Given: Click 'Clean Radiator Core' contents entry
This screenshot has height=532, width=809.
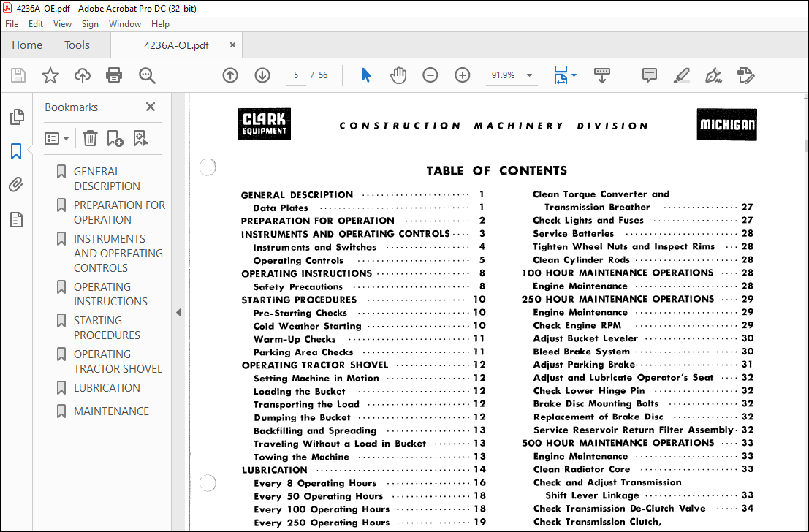Looking at the screenshot, I should pyautogui.click(x=582, y=469).
